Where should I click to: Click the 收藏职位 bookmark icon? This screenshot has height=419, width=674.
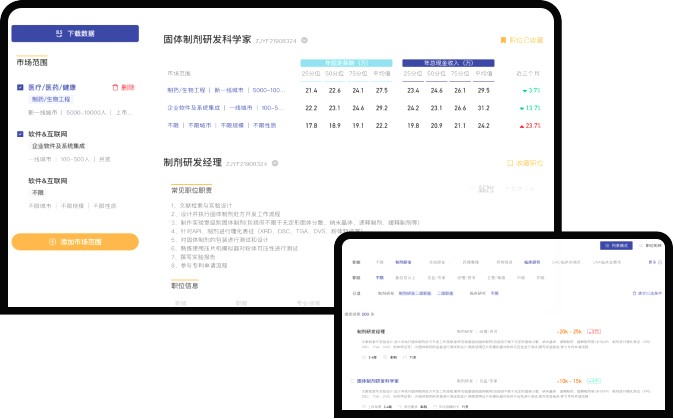pos(510,161)
